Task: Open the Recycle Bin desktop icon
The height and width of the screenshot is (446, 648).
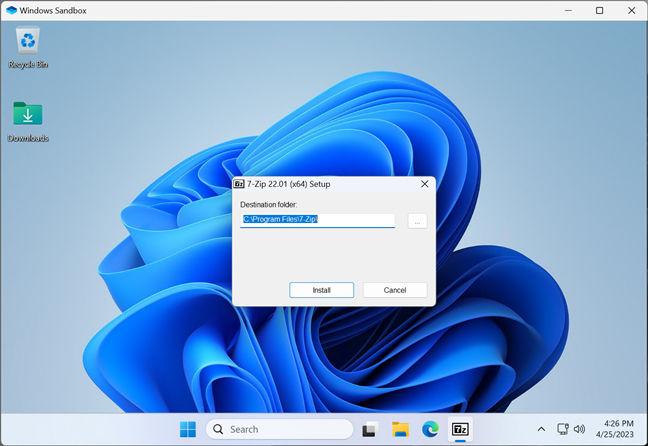Action: click(28, 47)
